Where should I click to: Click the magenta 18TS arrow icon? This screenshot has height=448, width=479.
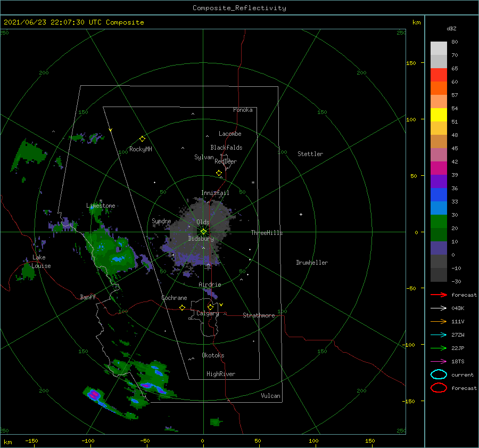[439, 361]
